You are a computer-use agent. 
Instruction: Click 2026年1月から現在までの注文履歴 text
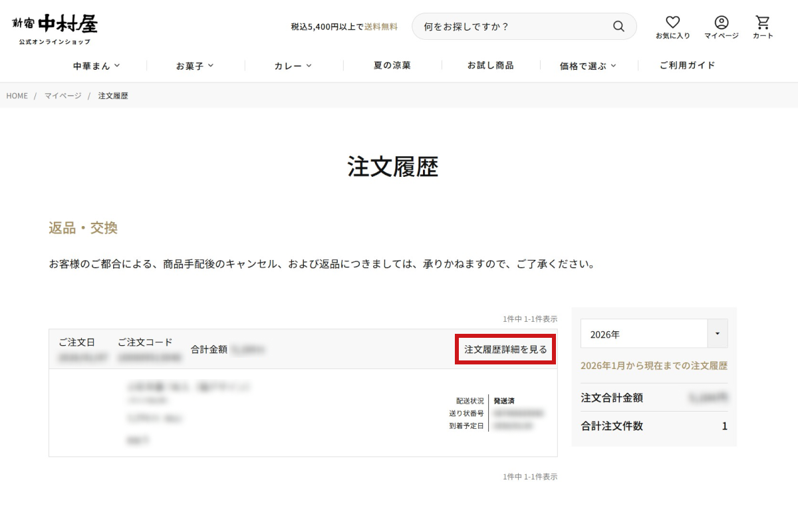[654, 366]
